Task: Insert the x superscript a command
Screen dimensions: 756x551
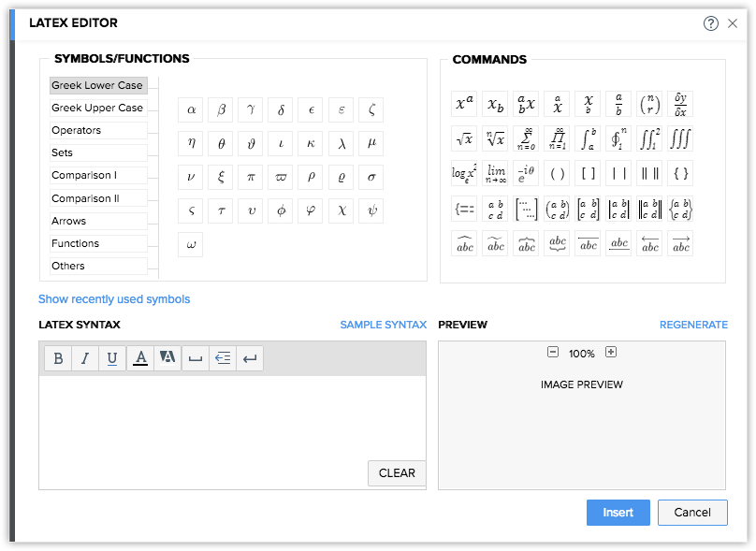Action: pyautogui.click(x=464, y=105)
